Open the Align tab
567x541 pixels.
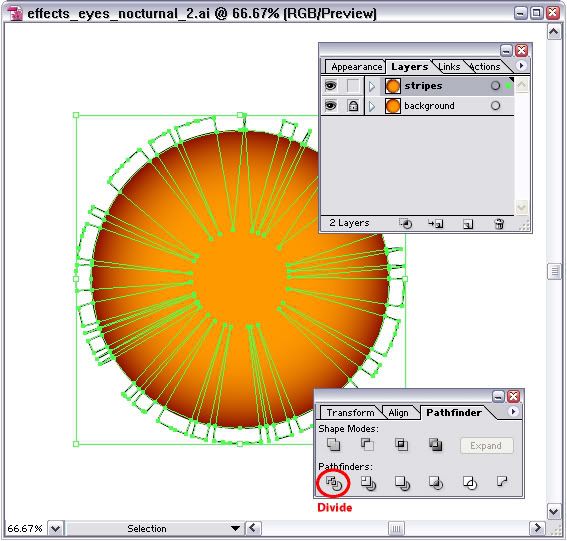point(398,413)
